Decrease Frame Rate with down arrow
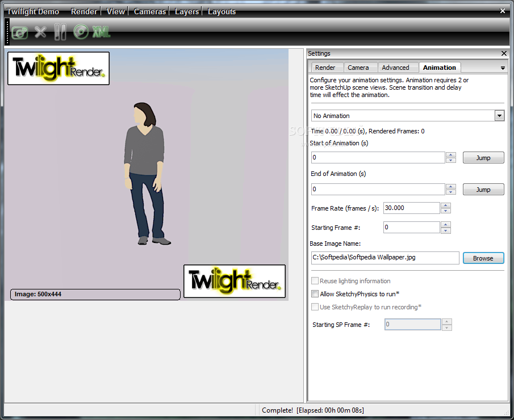This screenshot has height=420, width=514. click(x=446, y=211)
